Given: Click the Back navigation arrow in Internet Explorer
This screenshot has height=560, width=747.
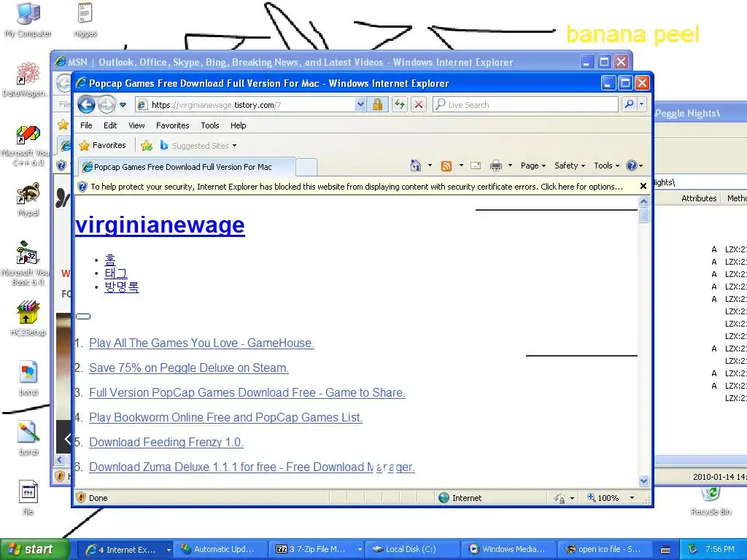Looking at the screenshot, I should (x=86, y=104).
